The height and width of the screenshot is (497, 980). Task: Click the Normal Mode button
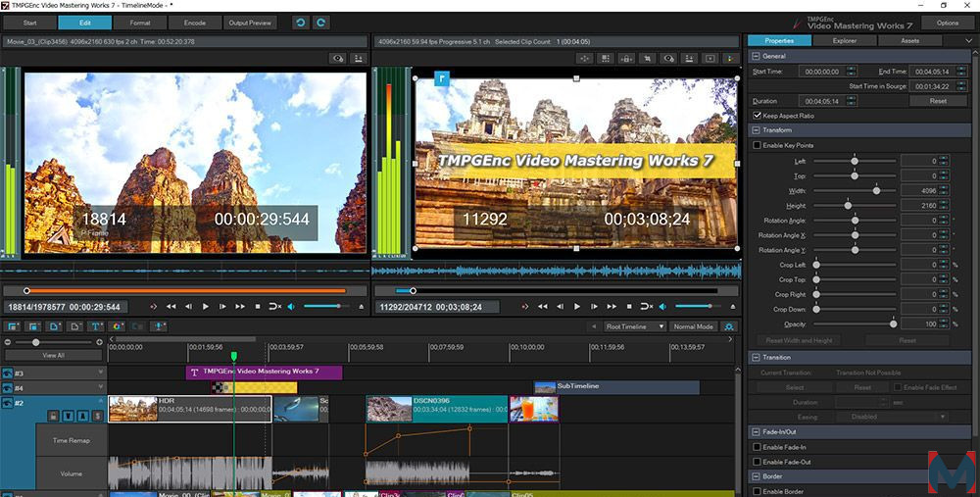(693, 326)
